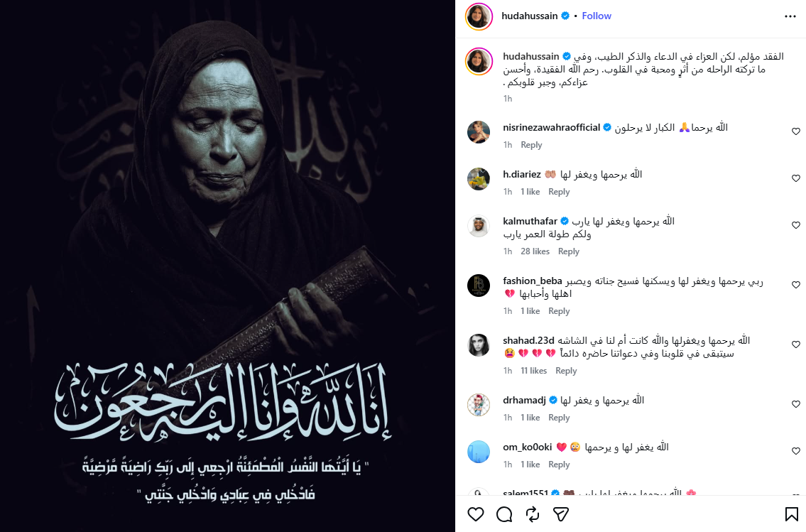Like the comment by nisrinezawahraofficial
The width and height of the screenshot is (806, 532).
click(x=796, y=131)
